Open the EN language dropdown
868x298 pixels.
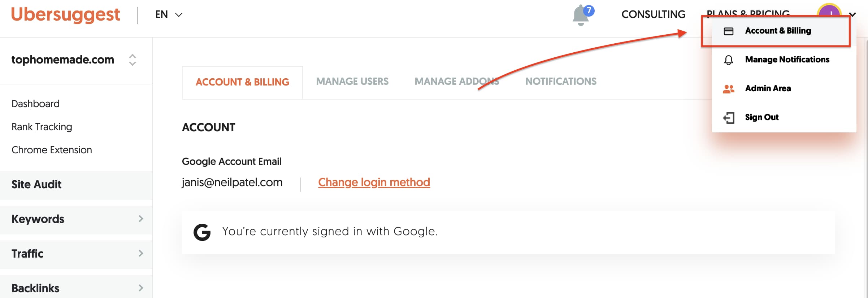[169, 15]
